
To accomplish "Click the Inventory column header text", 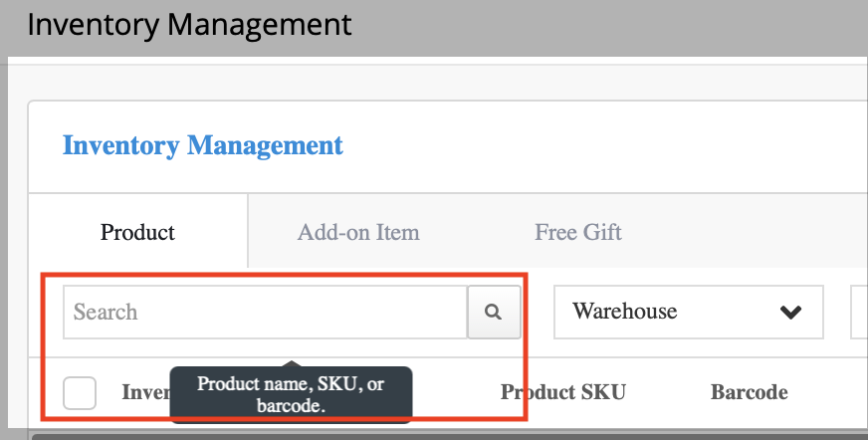I will pyautogui.click(x=146, y=392).
